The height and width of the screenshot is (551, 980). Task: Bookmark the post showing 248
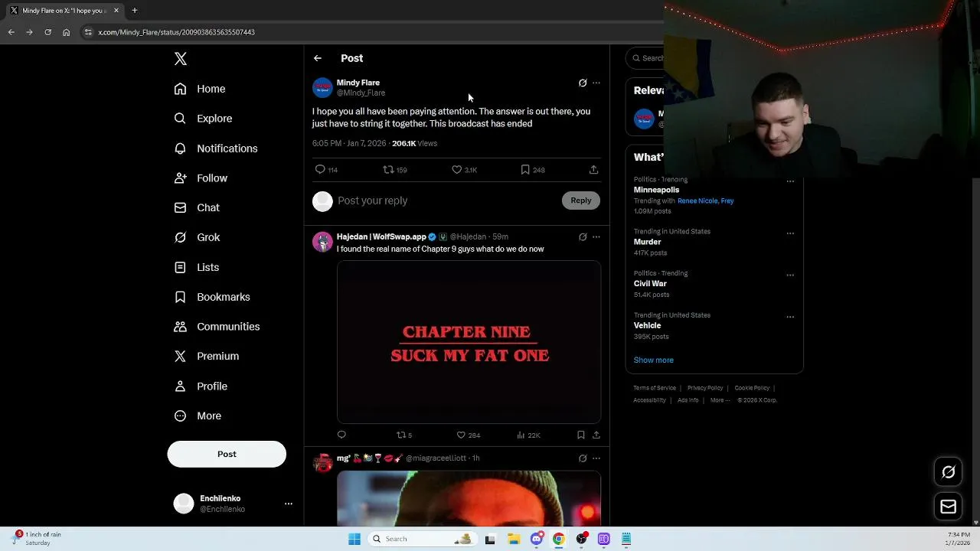pos(533,170)
